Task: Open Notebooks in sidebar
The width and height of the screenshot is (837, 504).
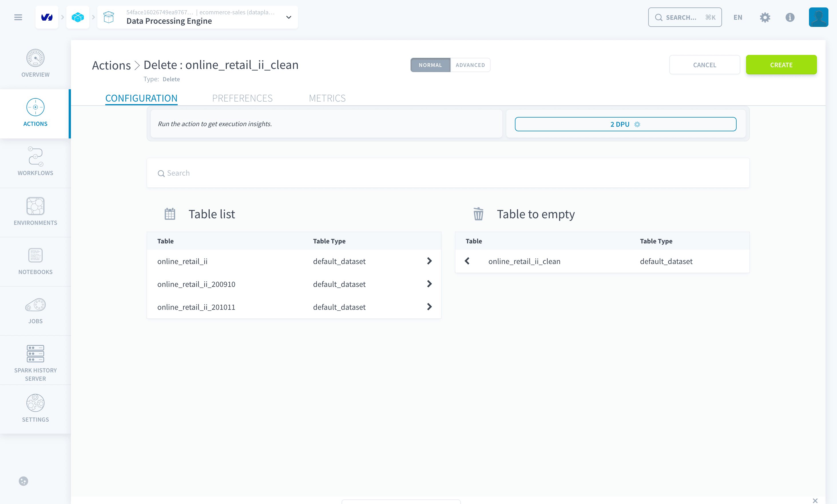Action: pos(35,261)
